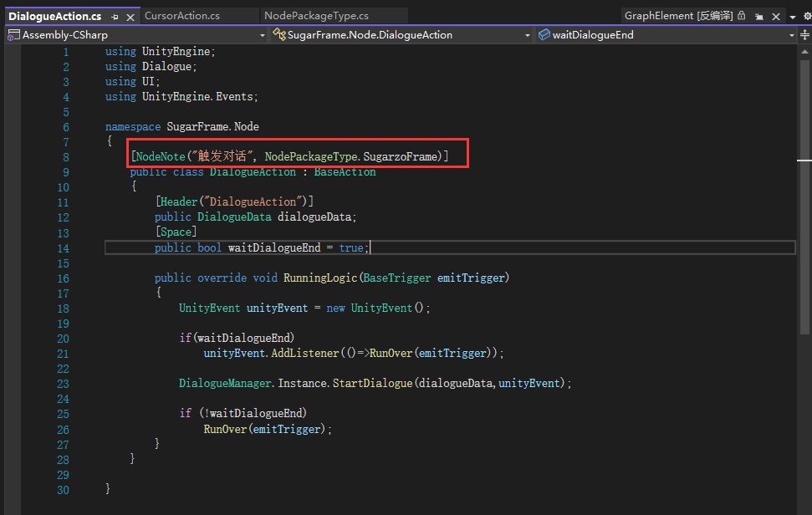Click the vertical scrollbar thumb
This screenshot has height=515, width=812.
tap(804, 196)
